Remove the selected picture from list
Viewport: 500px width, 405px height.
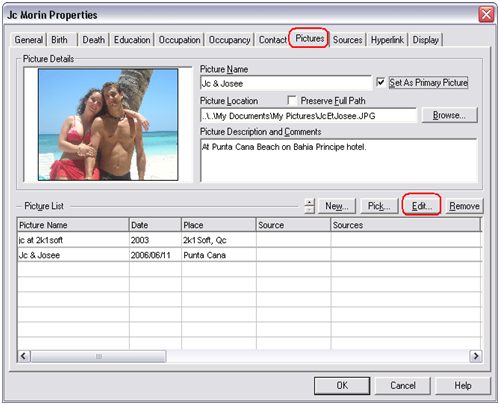tap(464, 206)
